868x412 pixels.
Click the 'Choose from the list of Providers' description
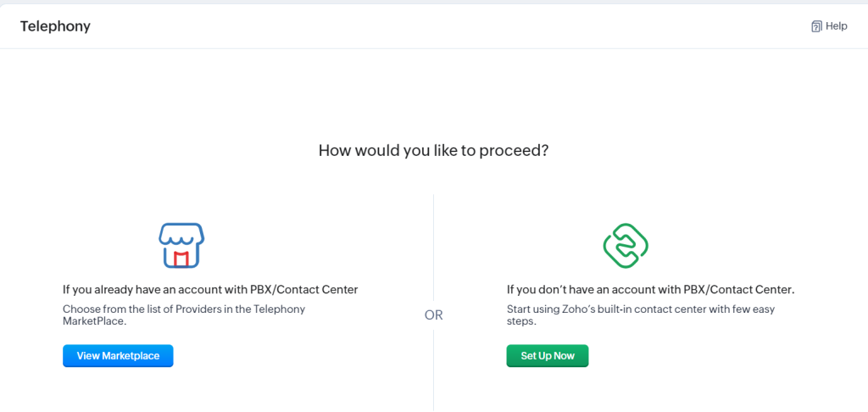(184, 315)
